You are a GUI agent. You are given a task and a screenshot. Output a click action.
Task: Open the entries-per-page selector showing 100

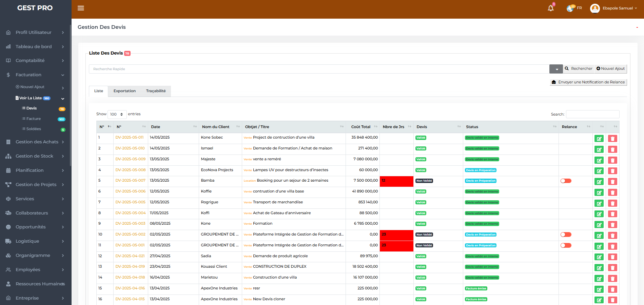[x=117, y=114]
